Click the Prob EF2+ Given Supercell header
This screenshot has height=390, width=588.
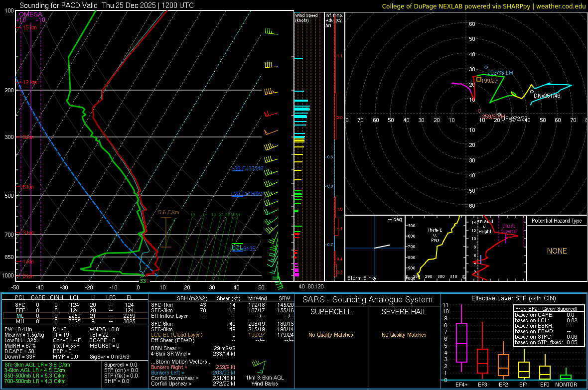[546, 309]
